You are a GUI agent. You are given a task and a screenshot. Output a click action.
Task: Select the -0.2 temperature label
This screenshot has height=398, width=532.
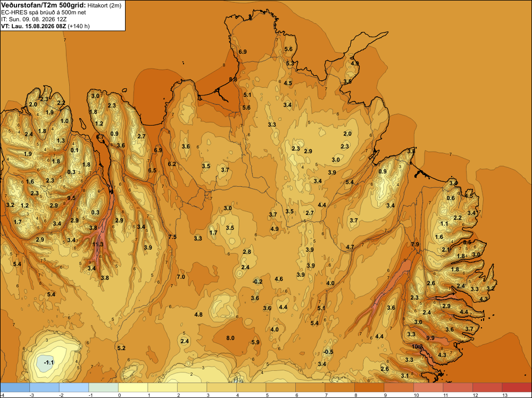(x=257, y=281)
